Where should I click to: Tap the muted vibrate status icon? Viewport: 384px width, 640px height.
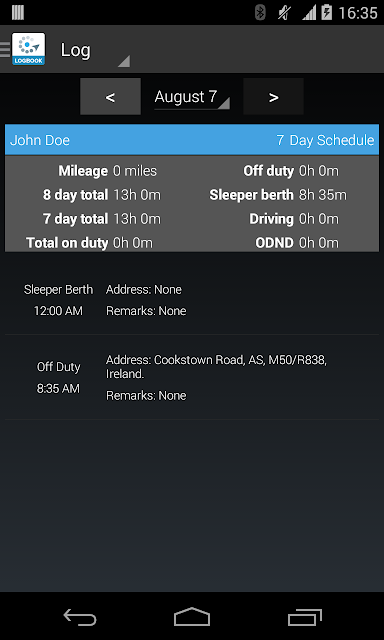[283, 13]
